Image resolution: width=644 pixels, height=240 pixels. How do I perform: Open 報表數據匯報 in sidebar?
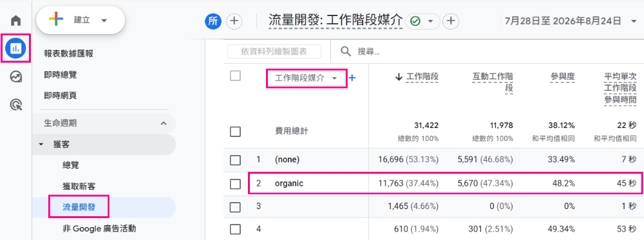pyautogui.click(x=69, y=53)
